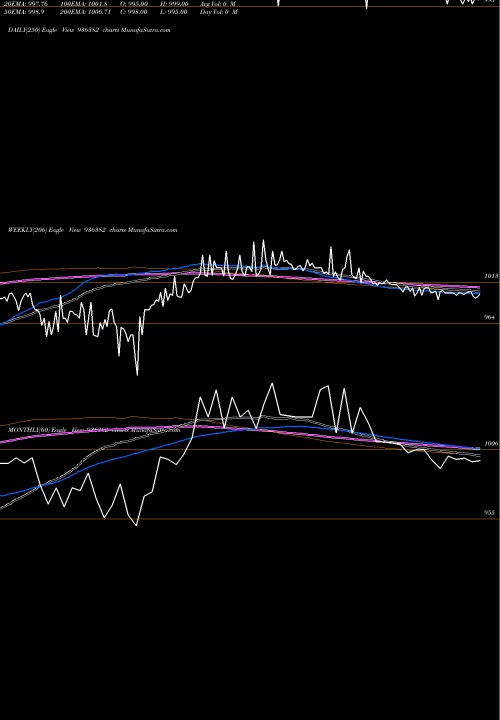Click the 200EMA: 1006.71 label
The width and height of the screenshot is (500, 720).
click(x=85, y=12)
